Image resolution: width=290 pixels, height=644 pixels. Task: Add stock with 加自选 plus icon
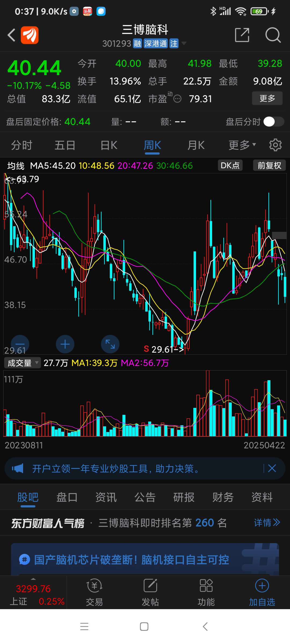click(262, 593)
